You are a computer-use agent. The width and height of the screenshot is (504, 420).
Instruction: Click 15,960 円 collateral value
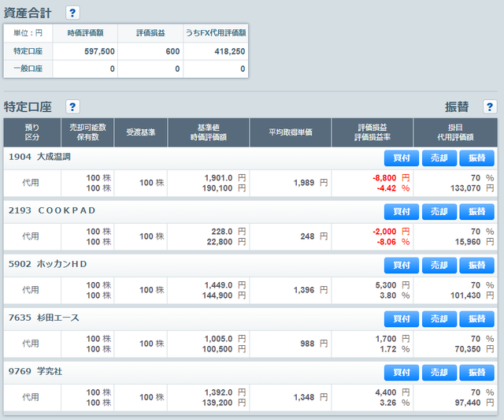474,242
